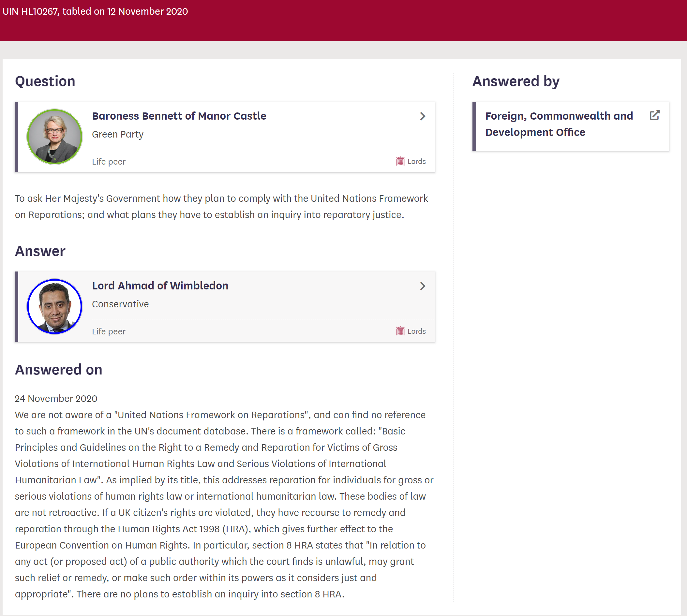
Task: Click the 24 November 2020 answered date
Action: (56, 398)
